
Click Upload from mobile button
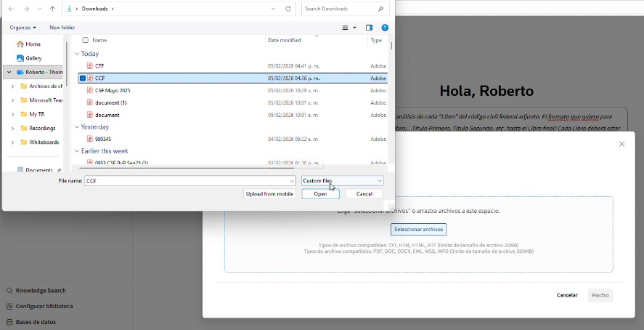(x=269, y=194)
